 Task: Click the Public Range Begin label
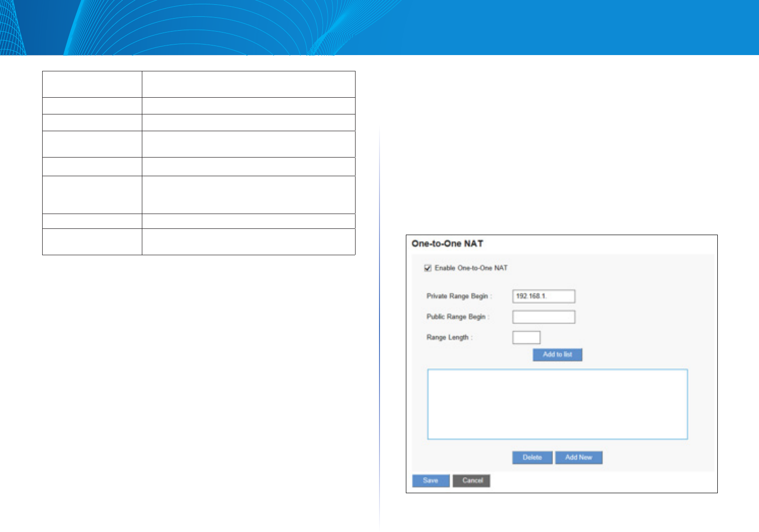pyautogui.click(x=458, y=317)
